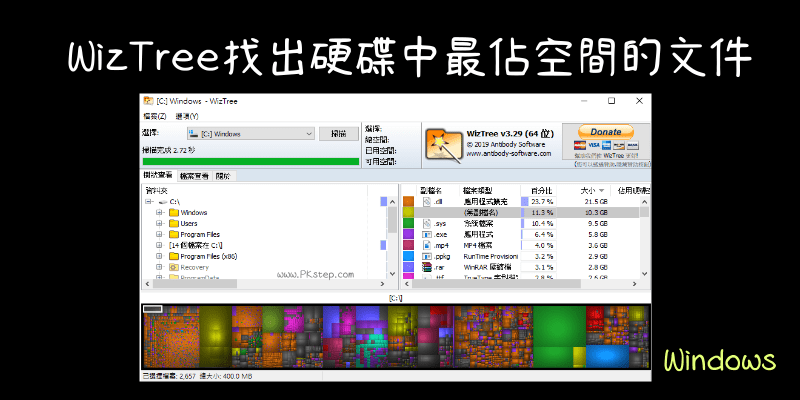This screenshot has width=800, height=400.
Task: Expand the Windows folder node
Action: [x=159, y=212]
